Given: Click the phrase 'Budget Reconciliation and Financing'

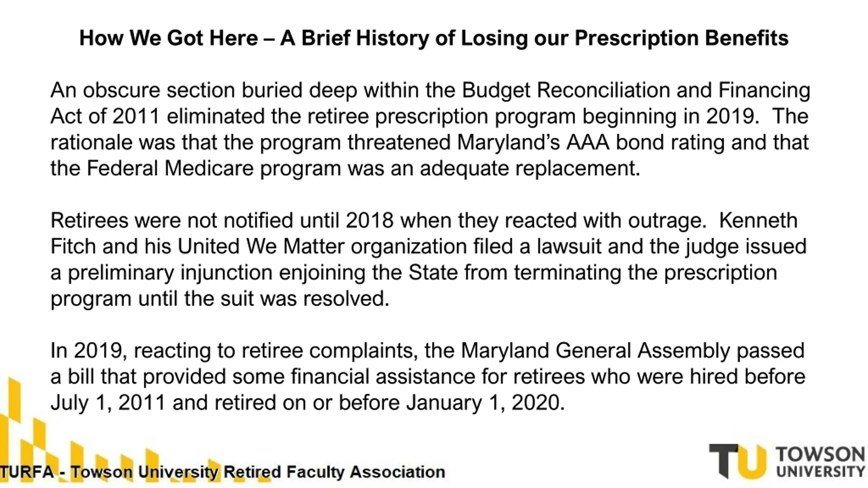Looking at the screenshot, I should coord(636,91).
